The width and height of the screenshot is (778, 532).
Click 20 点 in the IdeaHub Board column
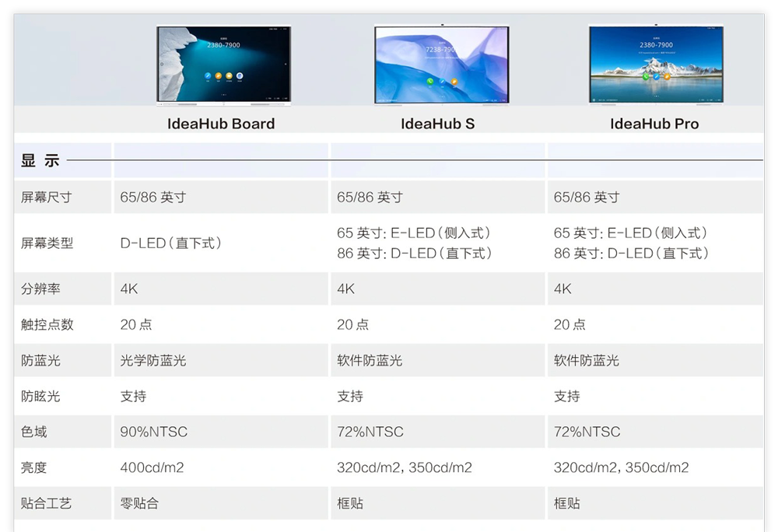tap(136, 324)
